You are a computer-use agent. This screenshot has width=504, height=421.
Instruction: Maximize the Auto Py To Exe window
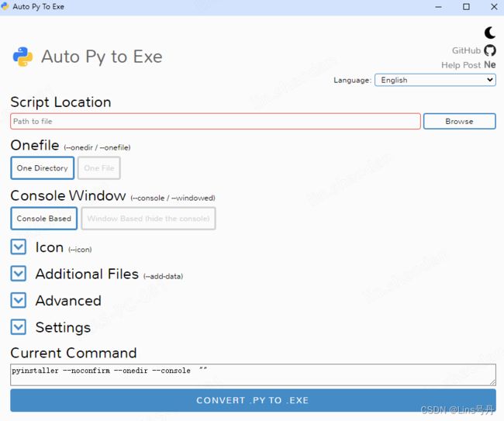click(466, 7)
